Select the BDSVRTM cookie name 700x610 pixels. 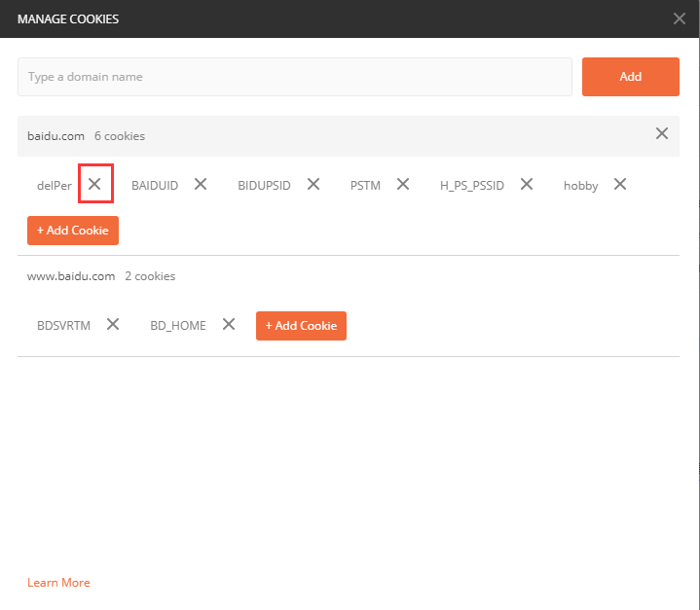64,325
